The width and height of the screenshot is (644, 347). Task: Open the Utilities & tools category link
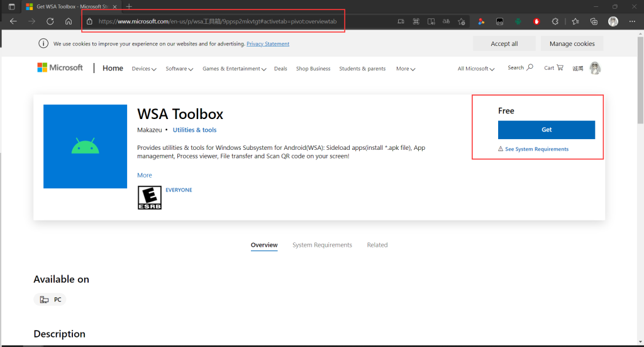point(194,130)
